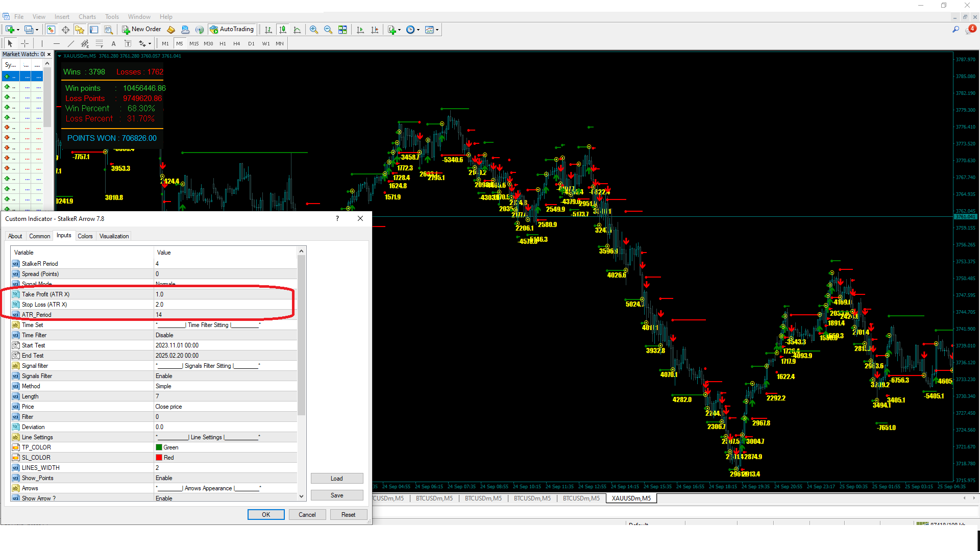The image size is (980, 551).
Task: Click the OK button in dialog
Action: coord(266,515)
